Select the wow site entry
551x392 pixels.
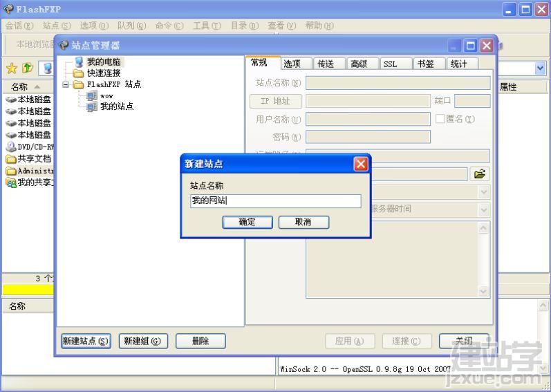(106, 95)
